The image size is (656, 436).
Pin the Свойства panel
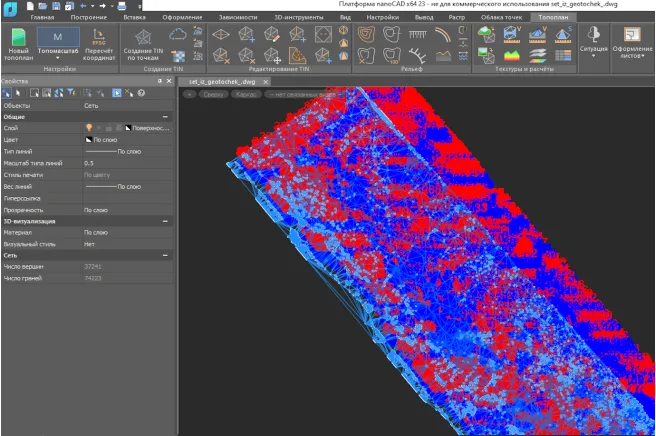coord(159,80)
